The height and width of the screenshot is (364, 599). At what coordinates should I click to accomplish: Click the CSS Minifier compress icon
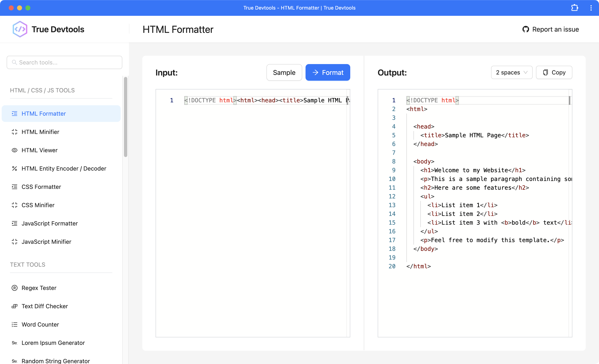pos(15,205)
